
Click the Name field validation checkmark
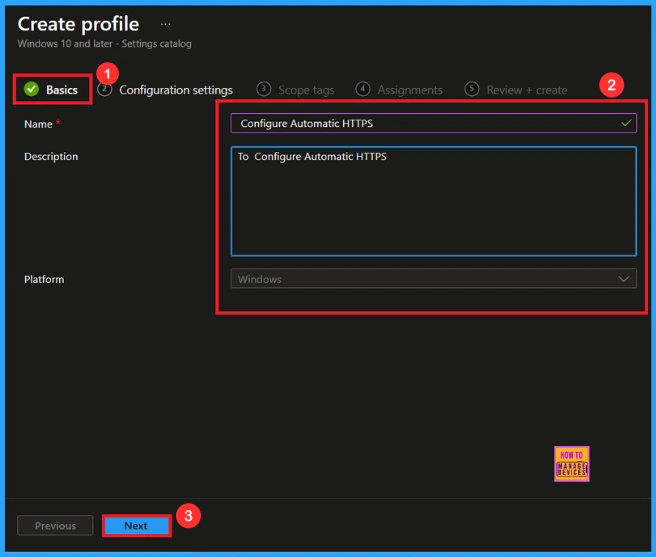[626, 123]
